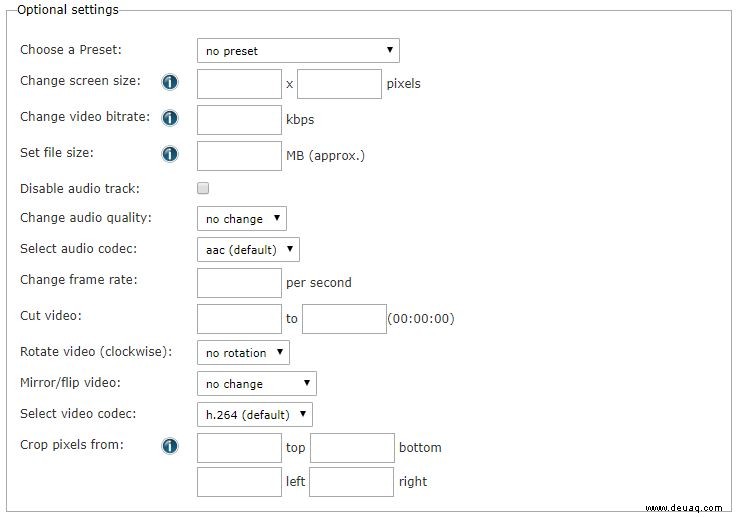Screen dimensions: 739x517
Task: Open the Select video codec dropdown
Action: click(255, 414)
